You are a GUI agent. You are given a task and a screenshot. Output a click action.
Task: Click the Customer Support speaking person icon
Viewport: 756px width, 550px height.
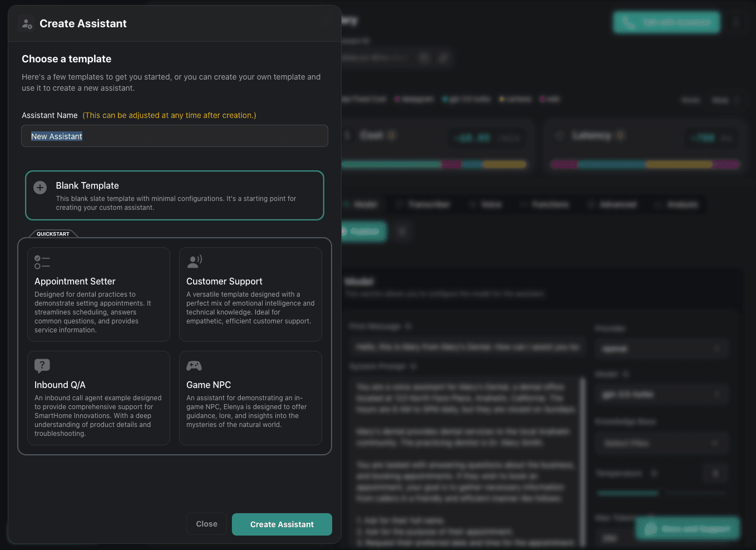[x=194, y=261]
